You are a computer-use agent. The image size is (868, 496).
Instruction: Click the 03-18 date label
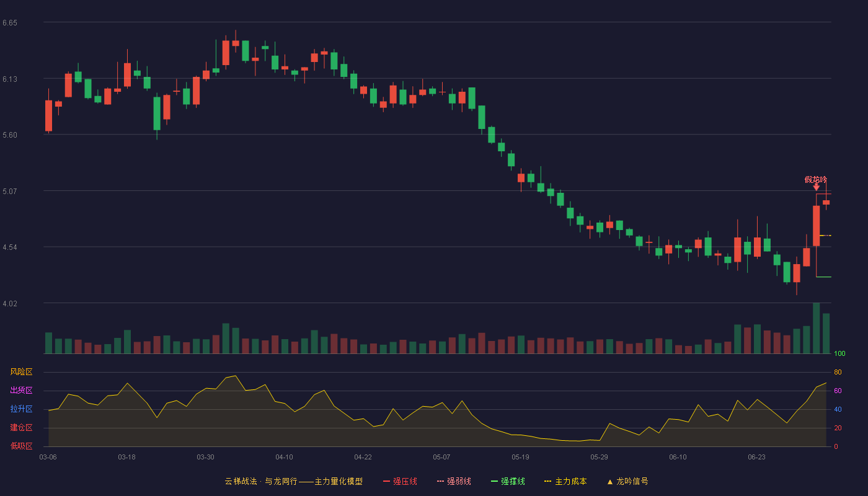pos(126,457)
